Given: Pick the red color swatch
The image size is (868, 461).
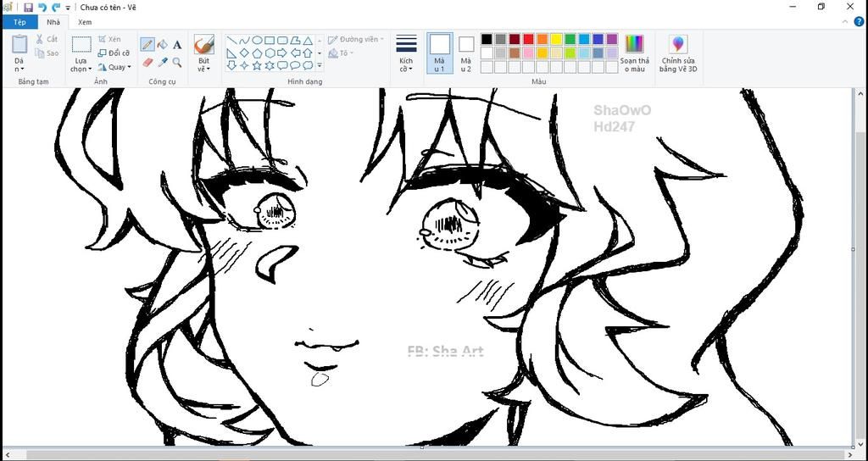Looking at the screenshot, I should (528, 39).
